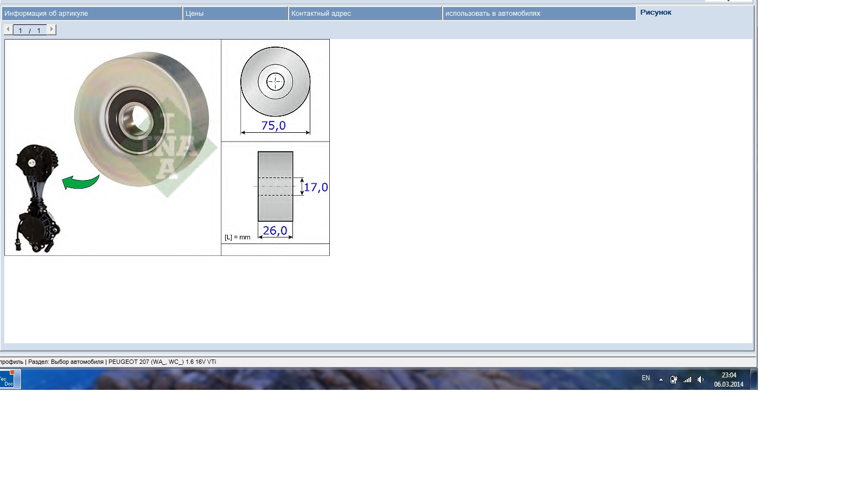The height and width of the screenshot is (488, 868).
Task: Show hidden tray icons with arrow
Action: point(661,380)
